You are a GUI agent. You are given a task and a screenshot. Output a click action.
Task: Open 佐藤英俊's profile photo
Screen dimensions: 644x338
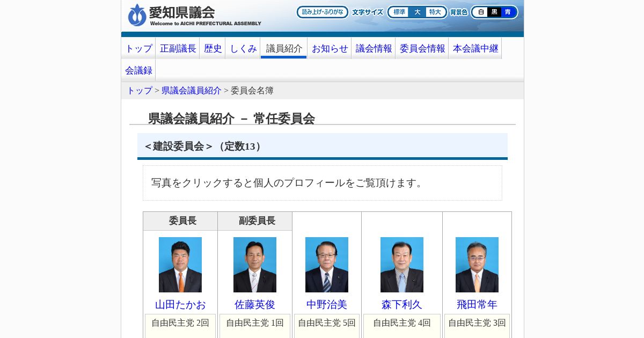click(x=255, y=264)
